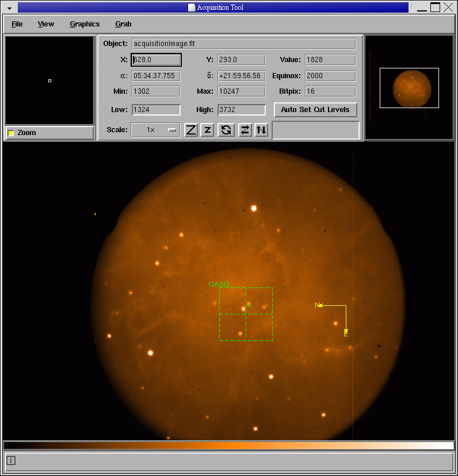Click Auto Set Cut Levels button

click(x=315, y=110)
